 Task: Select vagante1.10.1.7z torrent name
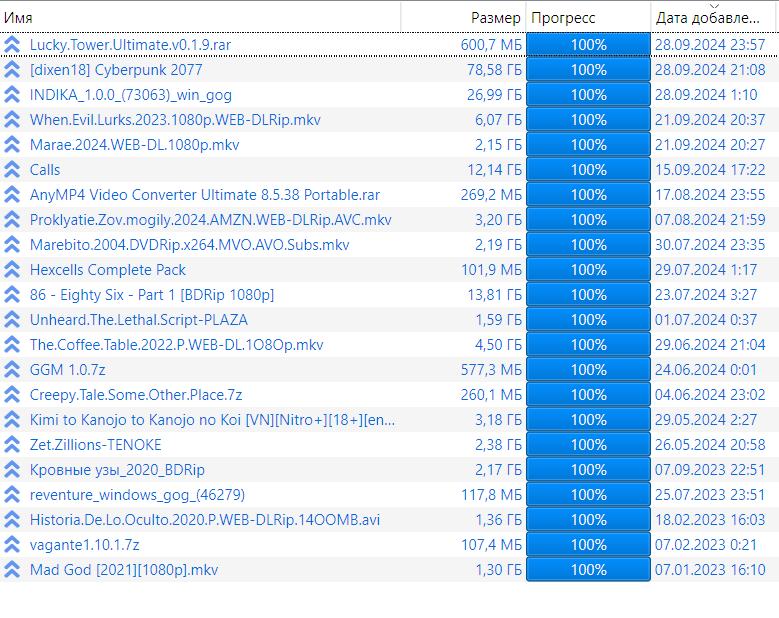tap(84, 545)
